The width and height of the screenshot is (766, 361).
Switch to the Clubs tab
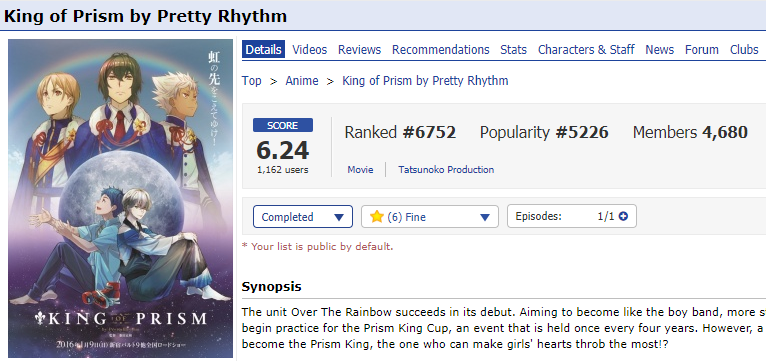point(744,50)
